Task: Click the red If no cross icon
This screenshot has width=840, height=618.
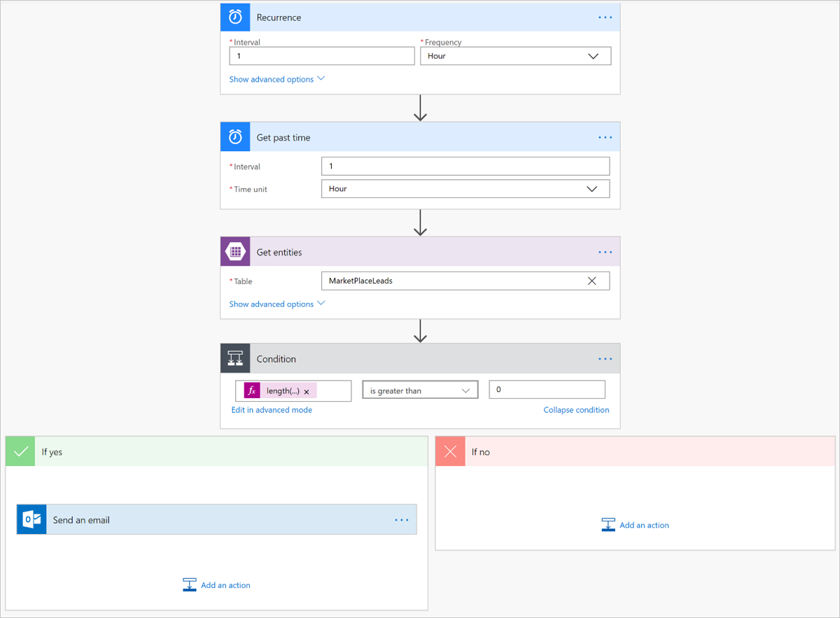Action: point(450,451)
